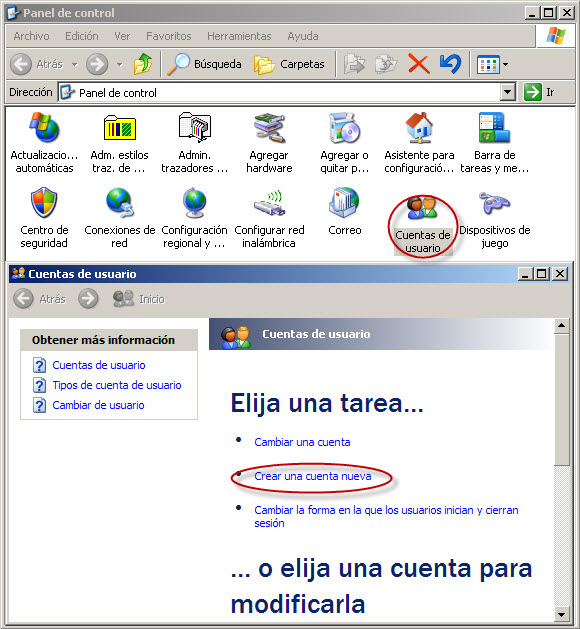The width and height of the screenshot is (580, 629).
Task: Open the Herramientas menu
Action: pos(239,36)
